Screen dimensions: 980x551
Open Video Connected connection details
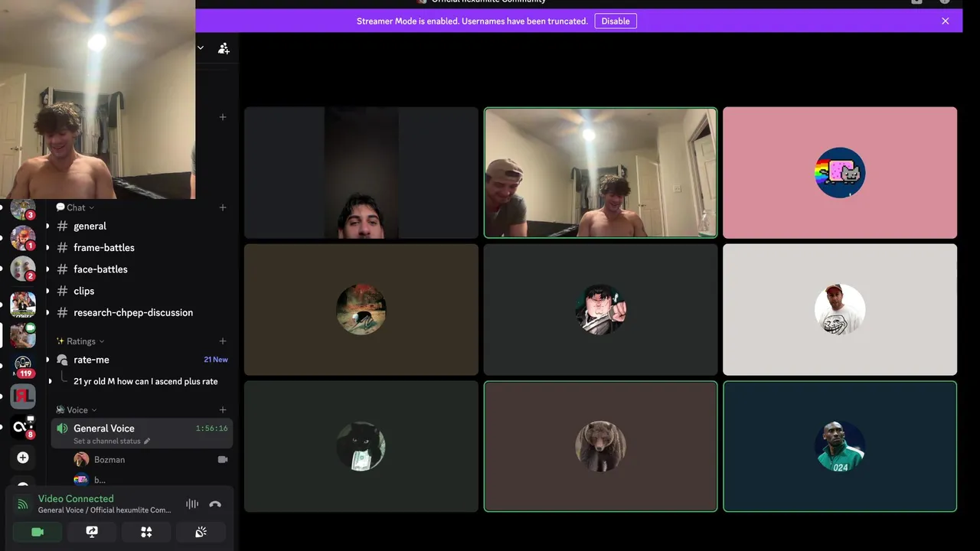(76, 498)
